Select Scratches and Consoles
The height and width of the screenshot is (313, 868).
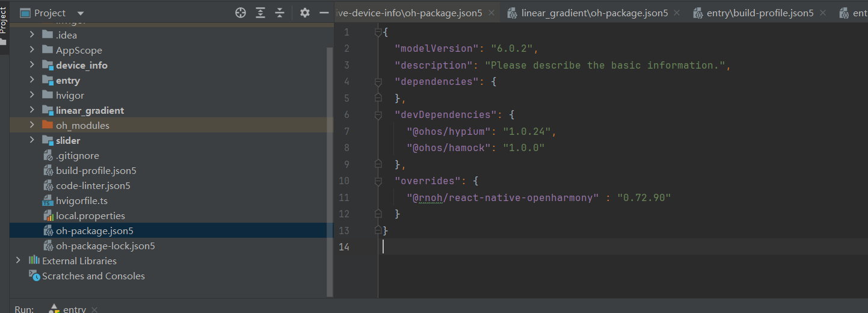click(93, 276)
